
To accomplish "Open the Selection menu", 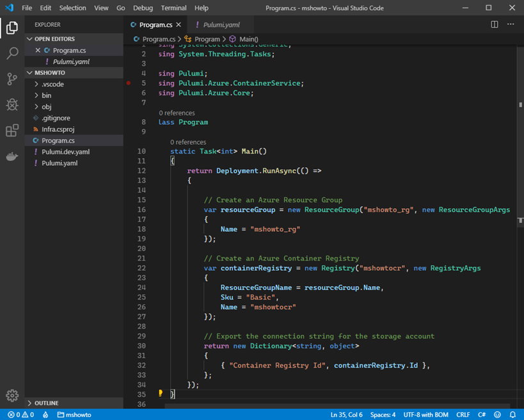I will point(72,8).
